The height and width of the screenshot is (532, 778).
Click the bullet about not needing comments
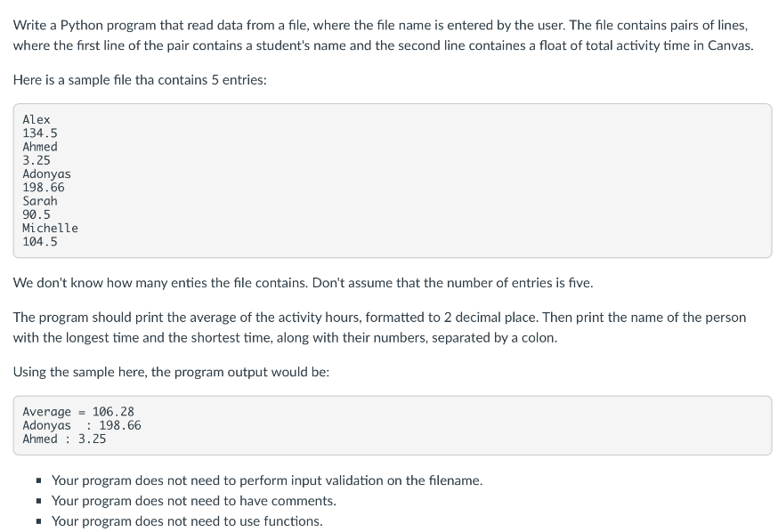194,501
